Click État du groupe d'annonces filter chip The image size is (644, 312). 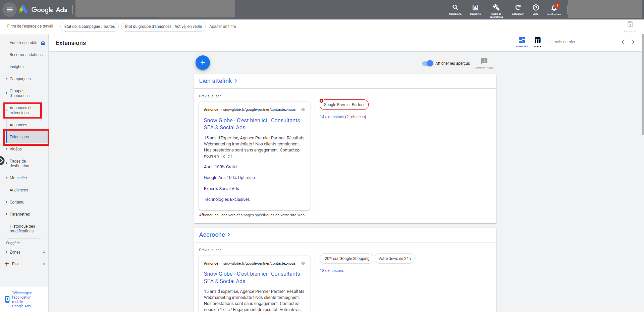point(163,27)
